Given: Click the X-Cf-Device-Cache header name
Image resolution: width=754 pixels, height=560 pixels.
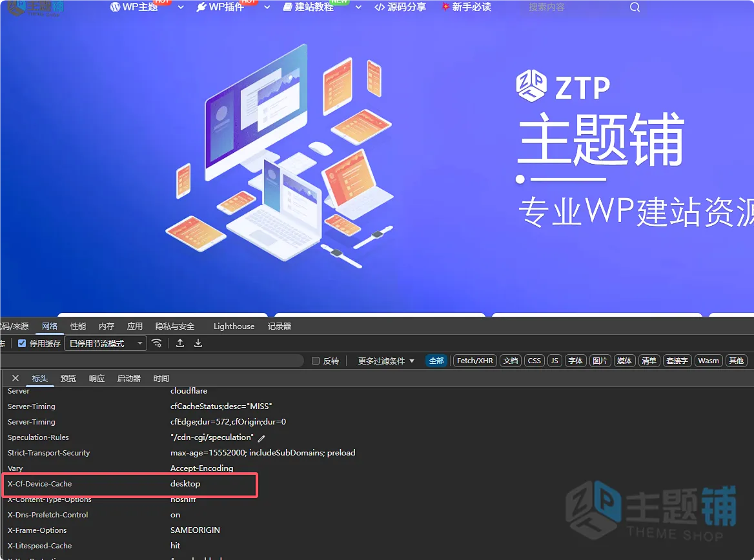Looking at the screenshot, I should [39, 484].
